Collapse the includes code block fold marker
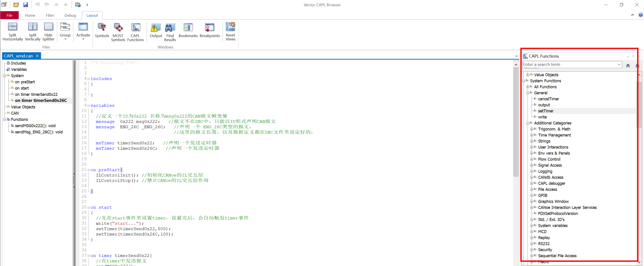This screenshot has width=644, height=266. click(89, 79)
